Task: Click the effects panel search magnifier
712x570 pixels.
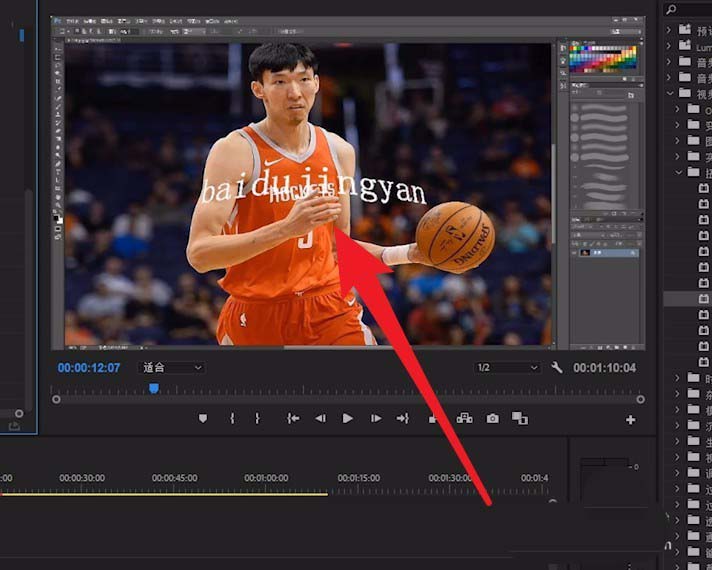Action: click(671, 9)
